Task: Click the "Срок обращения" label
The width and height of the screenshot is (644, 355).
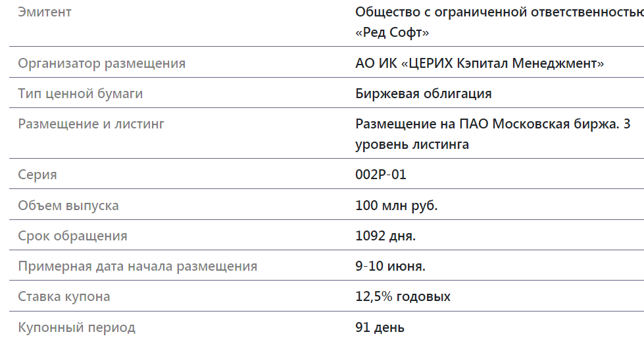Action: tap(72, 236)
